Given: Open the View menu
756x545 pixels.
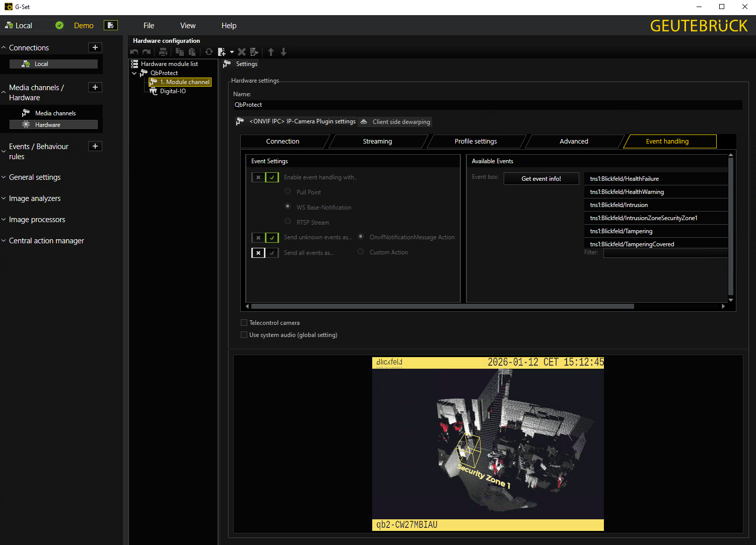Looking at the screenshot, I should (x=188, y=26).
